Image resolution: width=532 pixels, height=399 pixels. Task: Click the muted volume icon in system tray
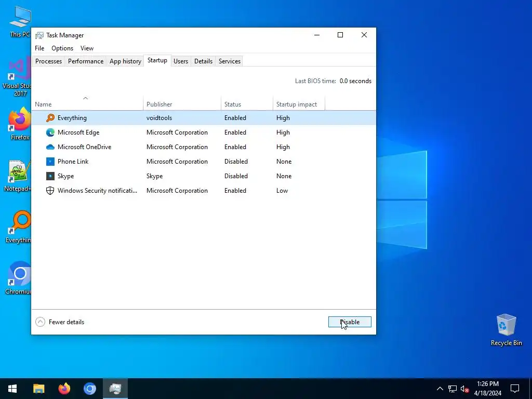point(465,389)
